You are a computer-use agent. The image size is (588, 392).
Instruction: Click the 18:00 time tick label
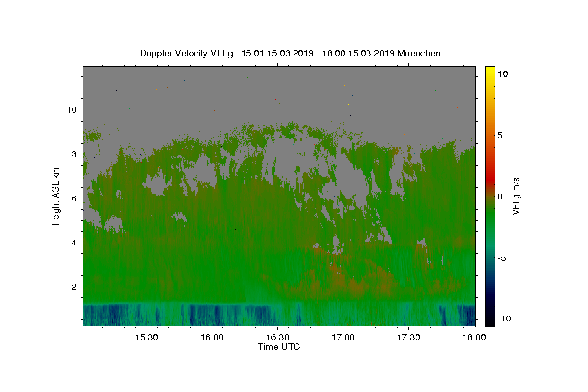(473, 338)
